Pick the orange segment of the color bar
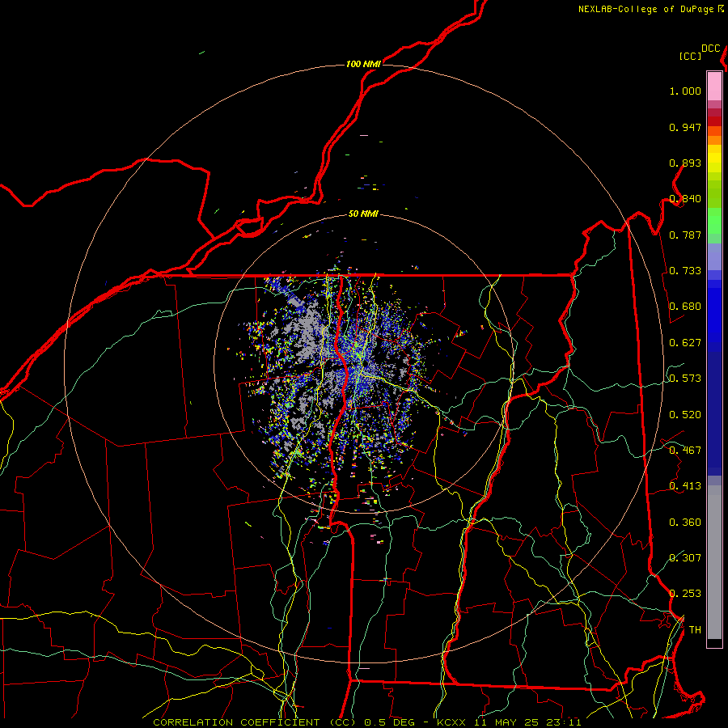The image size is (728, 728). click(714, 140)
